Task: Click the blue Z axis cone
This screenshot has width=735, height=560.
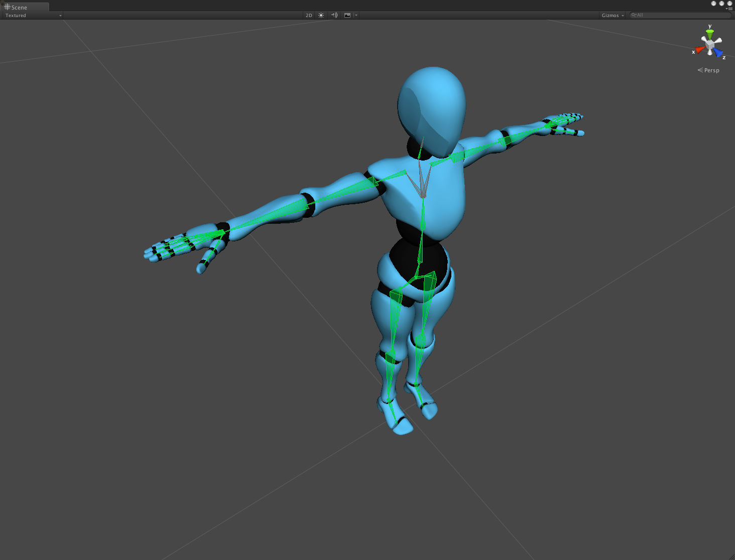Action: (x=718, y=52)
